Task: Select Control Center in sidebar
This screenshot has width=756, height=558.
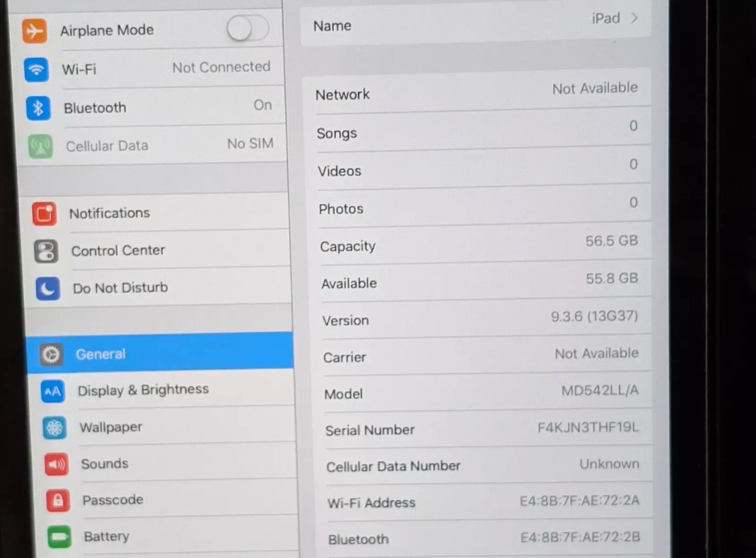Action: (x=118, y=251)
